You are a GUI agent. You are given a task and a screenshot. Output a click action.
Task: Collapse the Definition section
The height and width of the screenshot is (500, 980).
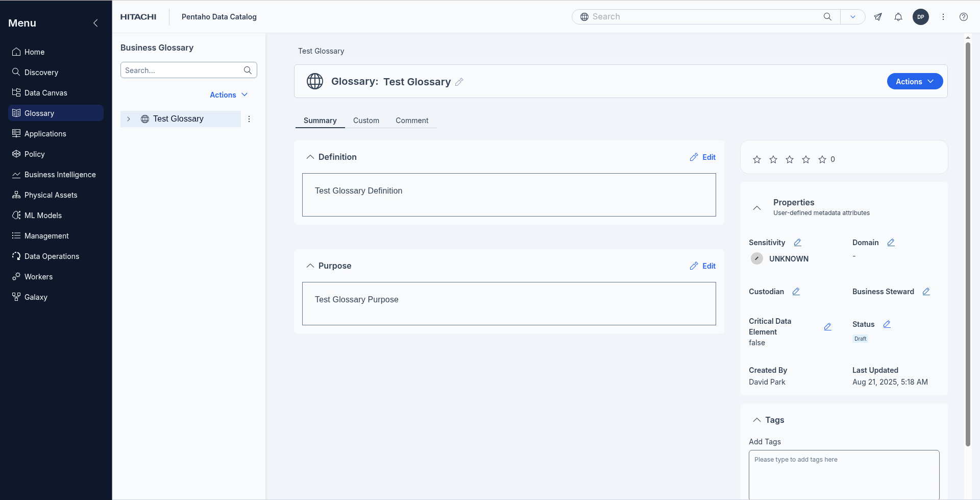click(310, 157)
